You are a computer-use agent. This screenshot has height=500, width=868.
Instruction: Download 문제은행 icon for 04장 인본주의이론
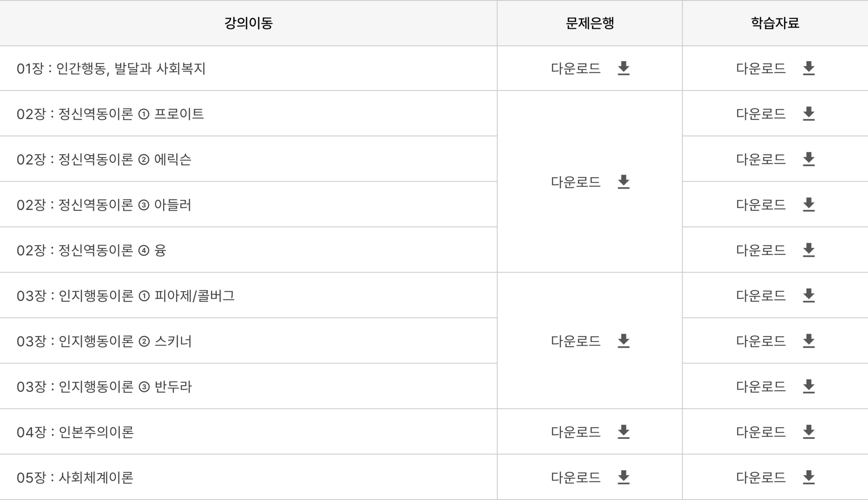tap(623, 432)
